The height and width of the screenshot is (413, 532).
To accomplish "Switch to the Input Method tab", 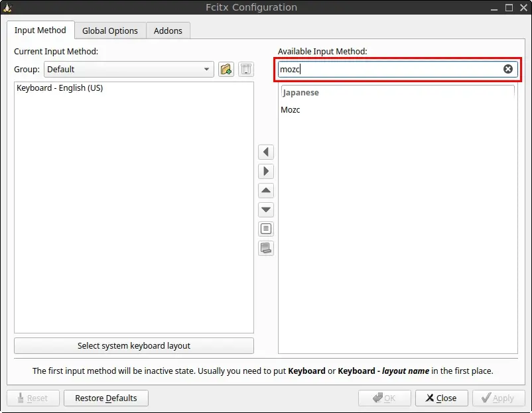I will tap(40, 30).
